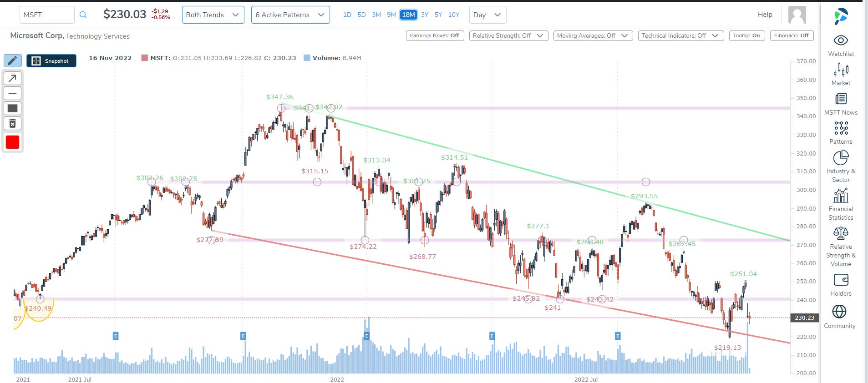Click the last earnings E marker after 2022 Jul
Screen dimensions: 868x383
[618, 336]
